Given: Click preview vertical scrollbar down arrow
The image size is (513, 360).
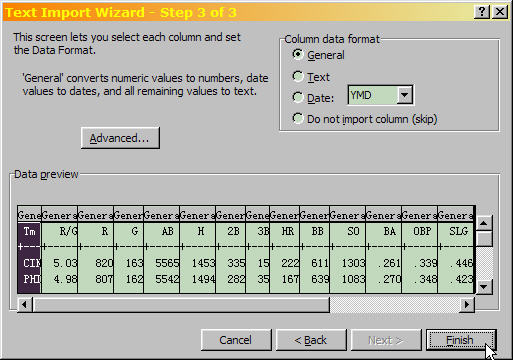Looking at the screenshot, I should pos(484,286).
